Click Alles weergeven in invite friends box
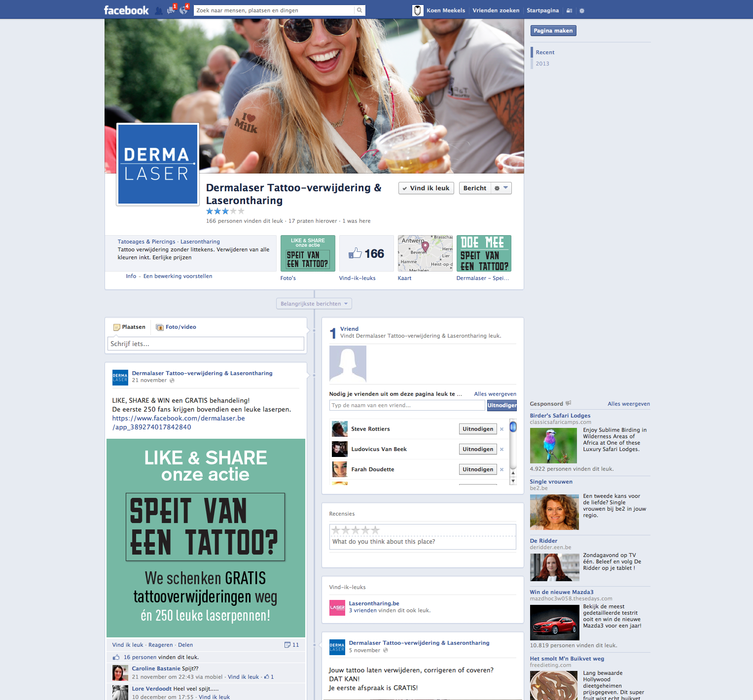This screenshot has width=753, height=700. click(495, 394)
